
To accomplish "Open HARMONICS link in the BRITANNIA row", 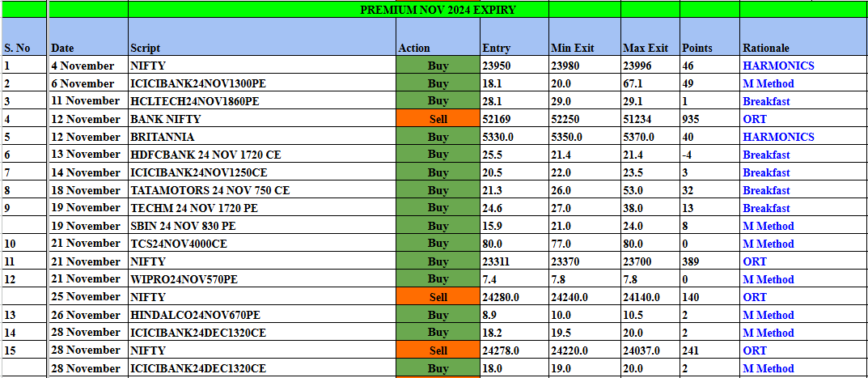I will point(778,137).
